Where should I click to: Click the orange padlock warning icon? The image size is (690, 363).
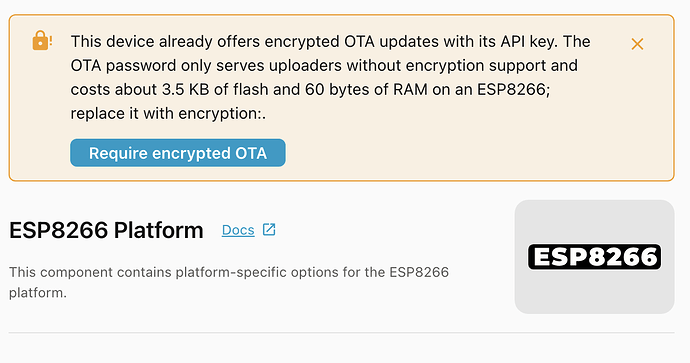pos(40,40)
